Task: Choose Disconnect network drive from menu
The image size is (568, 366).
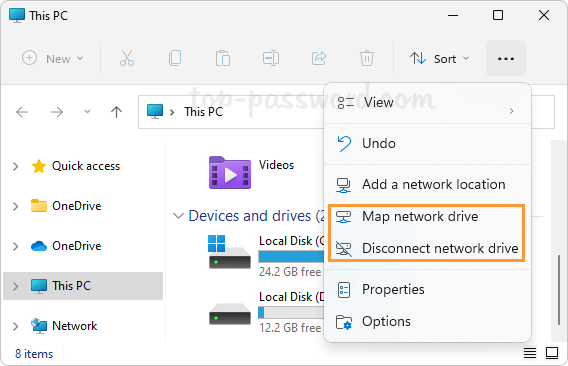Action: [x=427, y=249]
